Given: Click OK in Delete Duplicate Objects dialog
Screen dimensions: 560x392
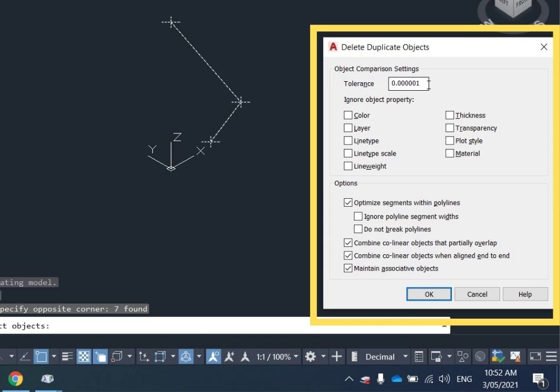Looking at the screenshot, I should (x=429, y=294).
